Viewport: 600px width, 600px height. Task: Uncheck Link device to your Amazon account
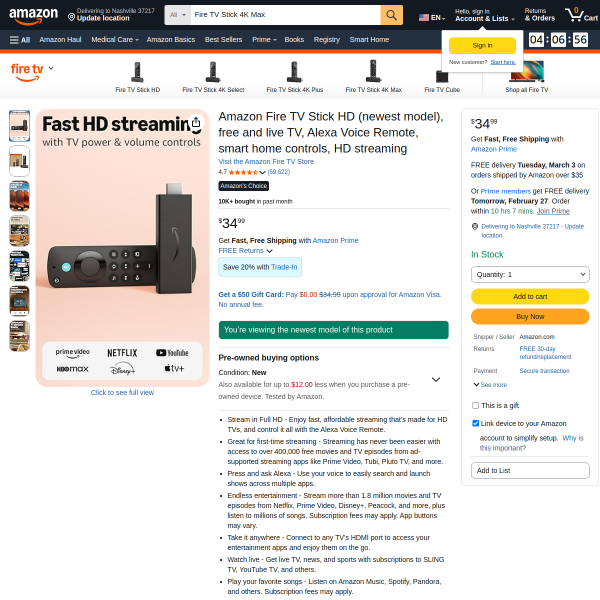[x=475, y=423]
